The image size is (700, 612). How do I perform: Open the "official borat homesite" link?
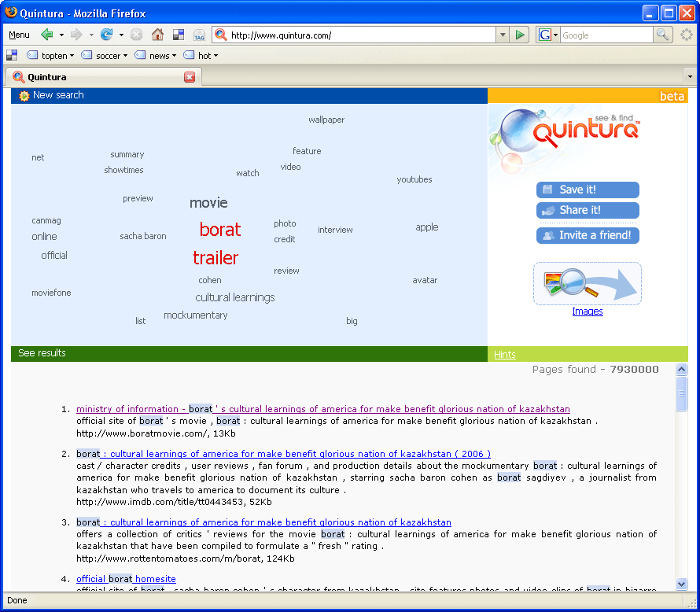coord(126,579)
